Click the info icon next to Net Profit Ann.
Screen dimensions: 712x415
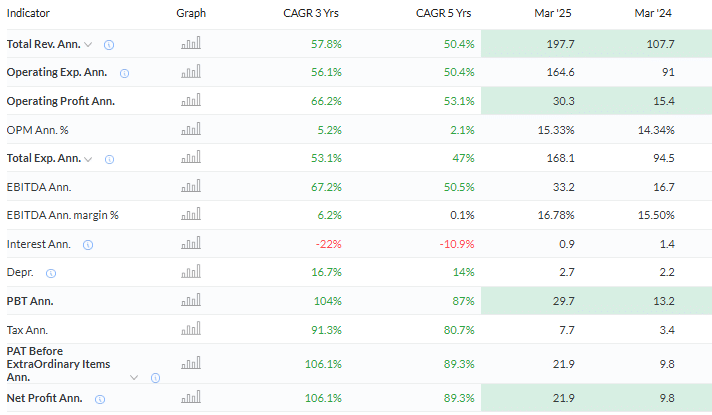tap(100, 399)
